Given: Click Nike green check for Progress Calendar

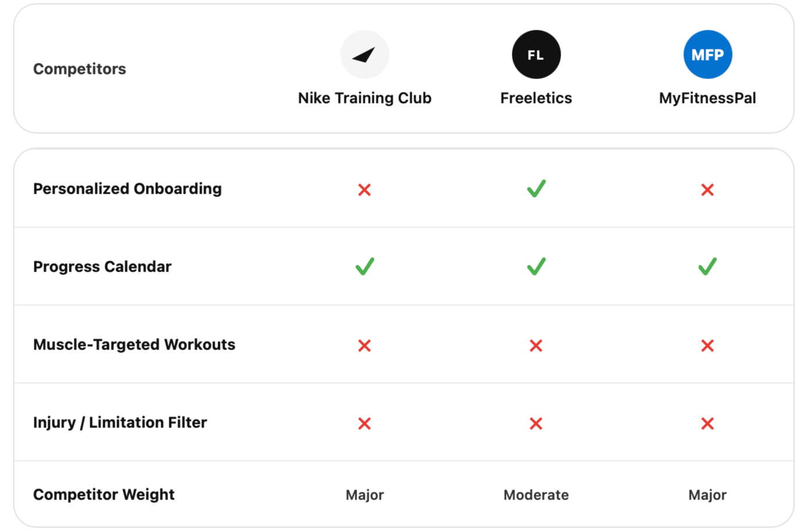Looking at the screenshot, I should click(x=365, y=266).
